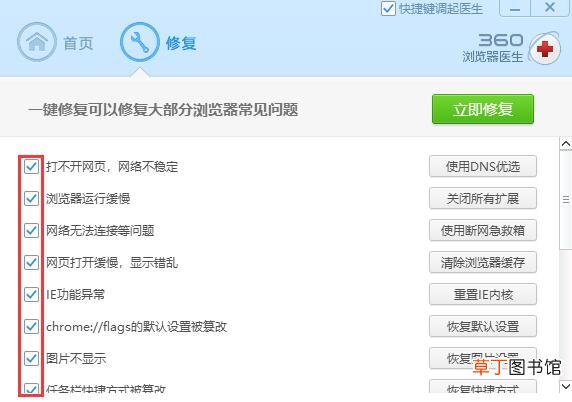Minimize the browser doctor window

(x=515, y=8)
